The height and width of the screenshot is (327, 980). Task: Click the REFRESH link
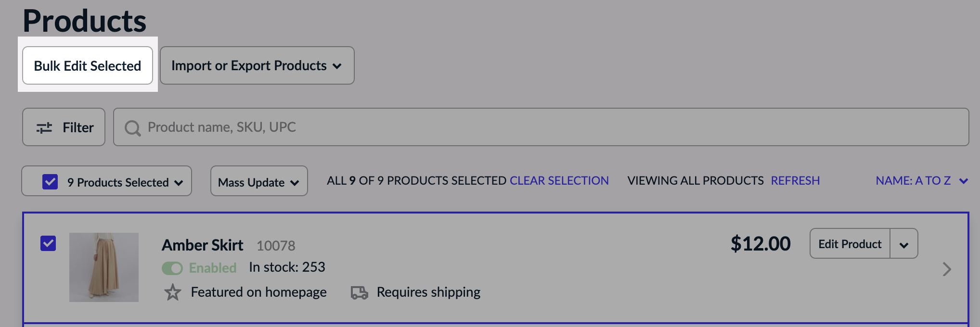click(795, 180)
